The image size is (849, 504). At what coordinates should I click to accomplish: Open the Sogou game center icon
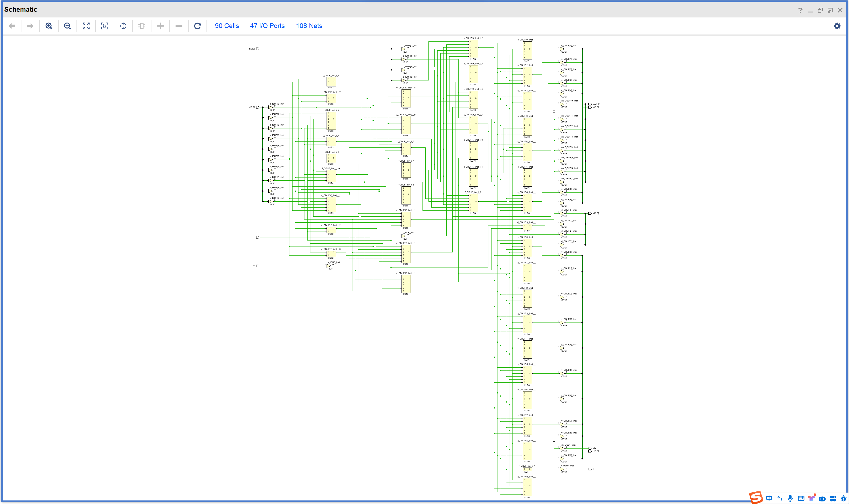click(822, 498)
